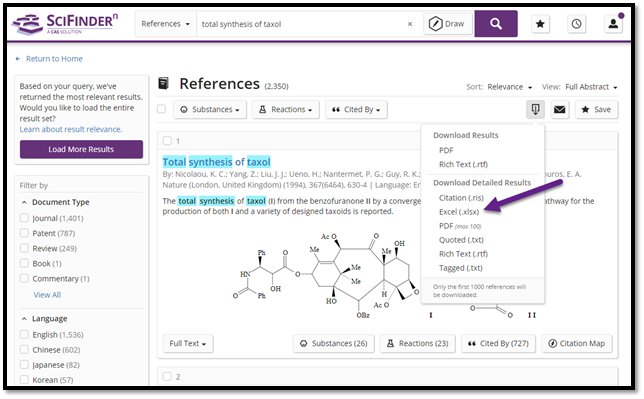Select Citation (.ris) download option
644x399 pixels.
461,198
